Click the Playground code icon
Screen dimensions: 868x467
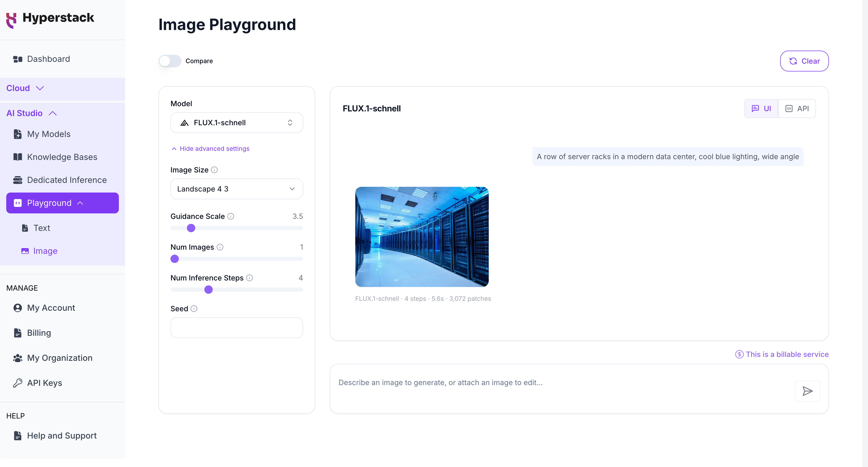click(17, 203)
